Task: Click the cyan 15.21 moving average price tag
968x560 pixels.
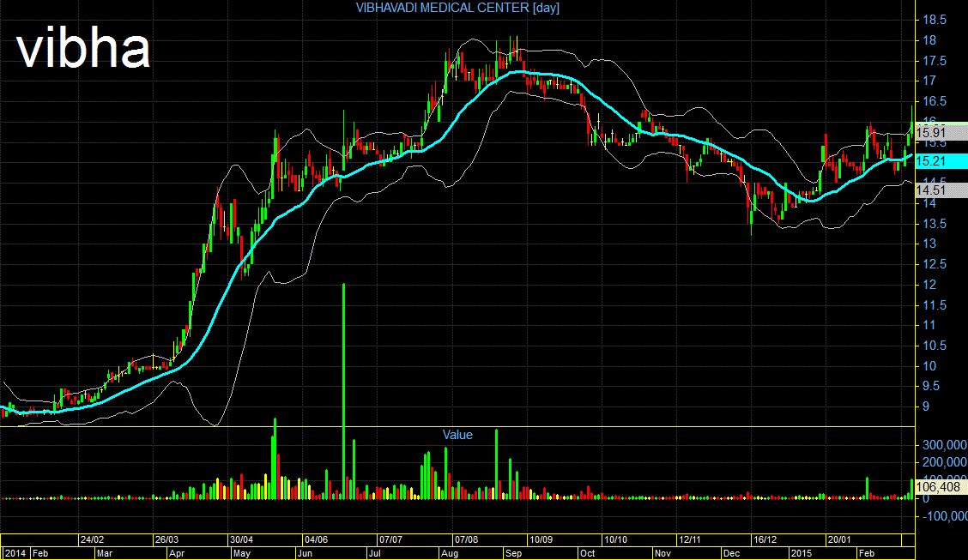Action: pos(941,161)
